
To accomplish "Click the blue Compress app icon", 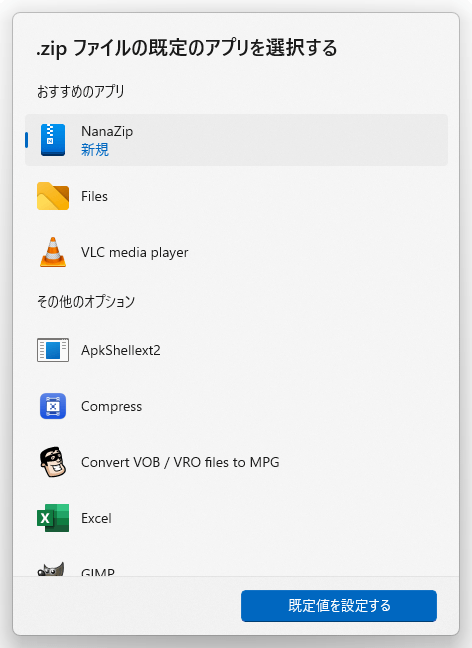I will click(53, 406).
